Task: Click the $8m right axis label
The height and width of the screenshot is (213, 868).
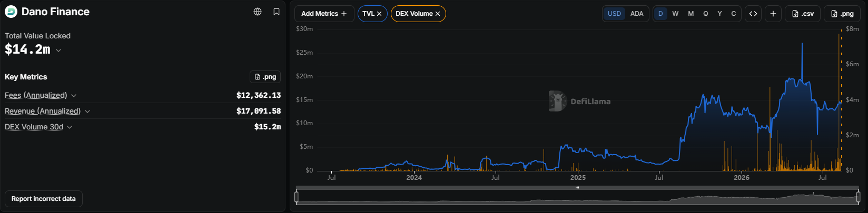Action: pos(852,29)
